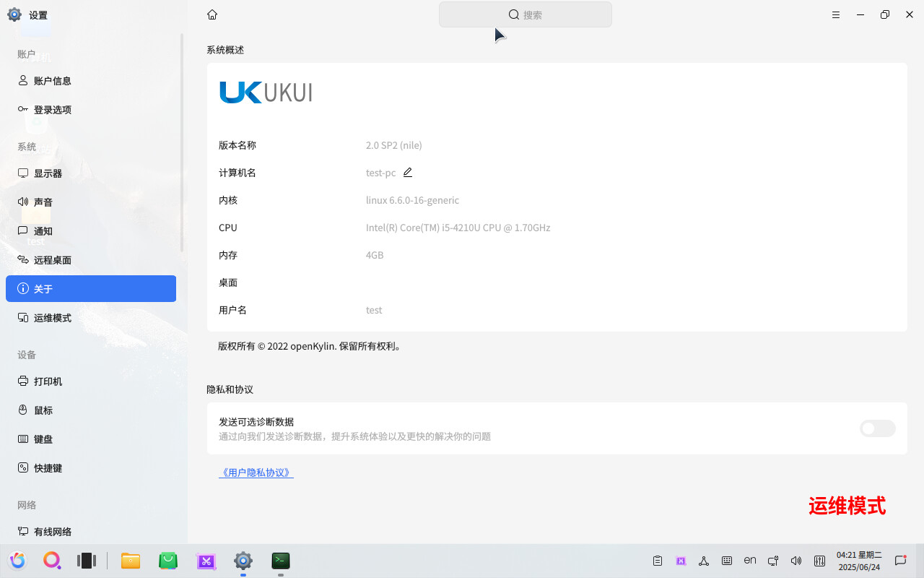Viewport: 924px width, 578px height.
Task: Open the app store icon in the taskbar
Action: [168, 561]
